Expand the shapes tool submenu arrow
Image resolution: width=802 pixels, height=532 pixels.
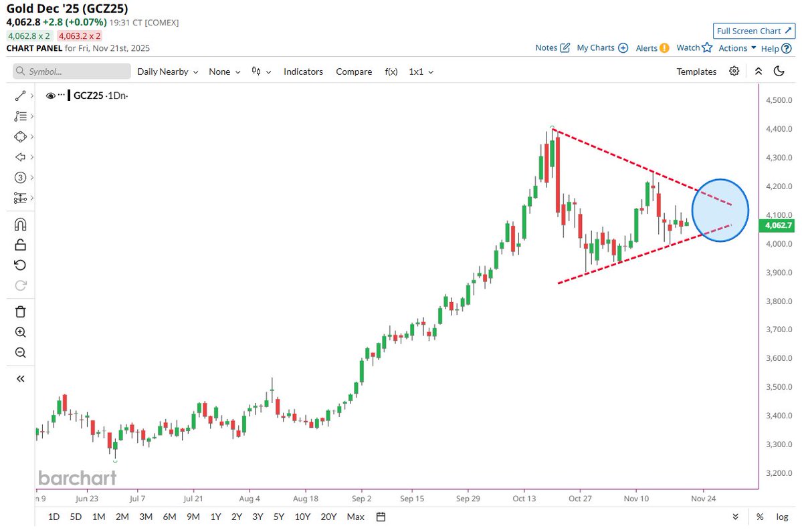click(x=31, y=136)
